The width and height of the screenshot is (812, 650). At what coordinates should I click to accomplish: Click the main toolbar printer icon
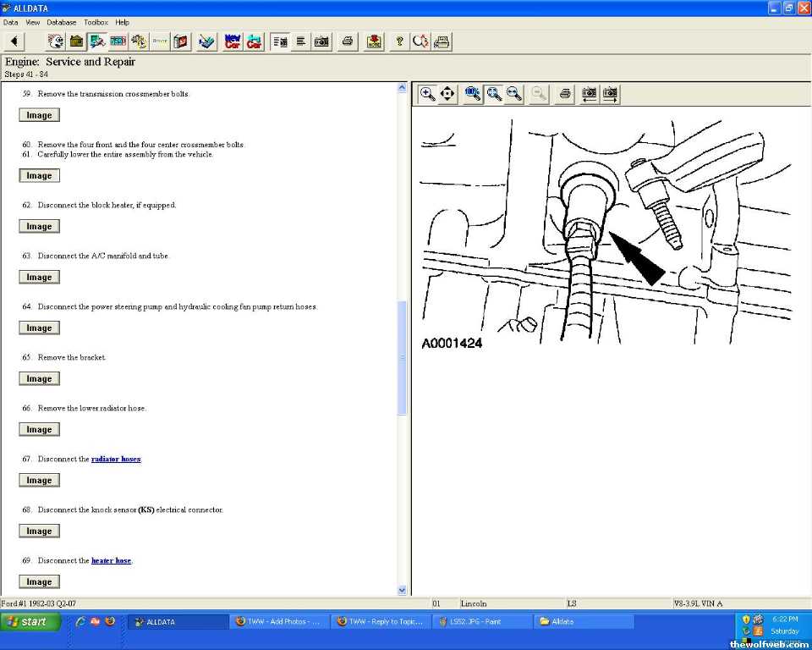pyautogui.click(x=347, y=41)
